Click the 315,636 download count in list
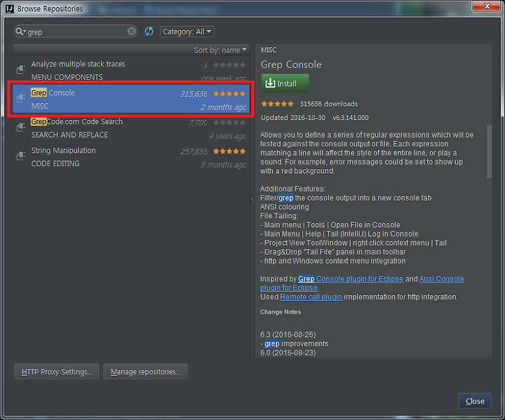 194,94
